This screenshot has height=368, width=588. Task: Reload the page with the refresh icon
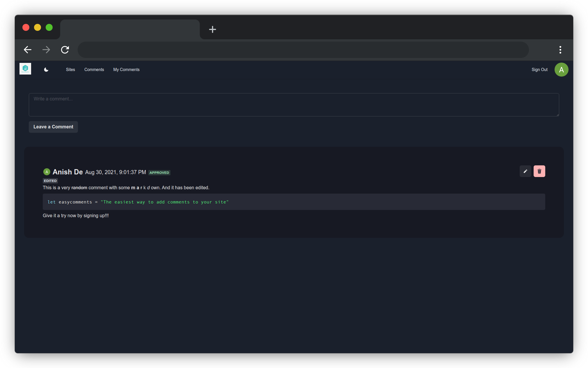[65, 50]
